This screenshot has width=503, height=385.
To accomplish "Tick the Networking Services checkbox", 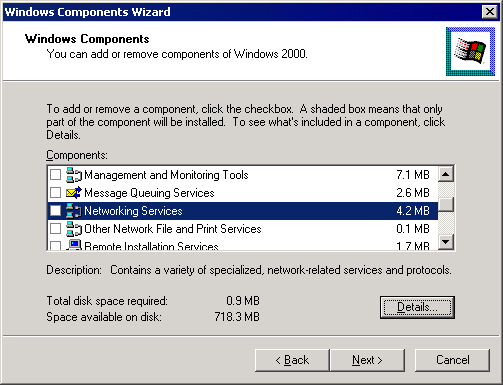I will (x=55, y=211).
